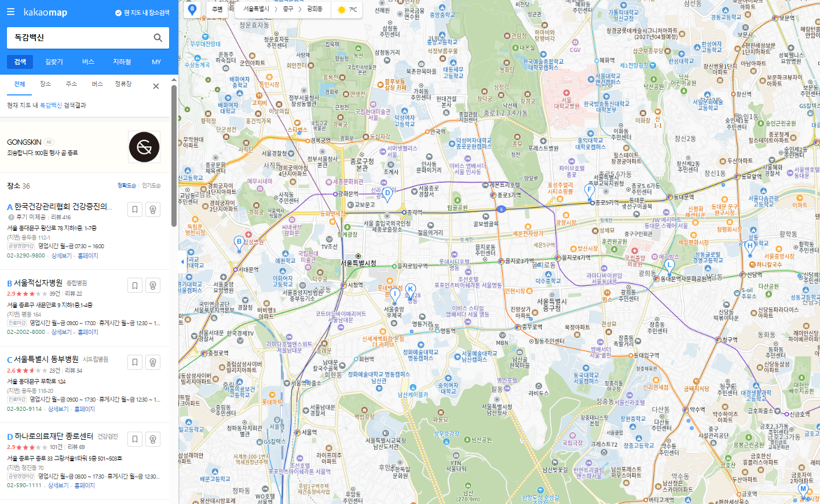Open the 버스 tab in blue header
The image size is (820, 504).
click(x=88, y=62)
